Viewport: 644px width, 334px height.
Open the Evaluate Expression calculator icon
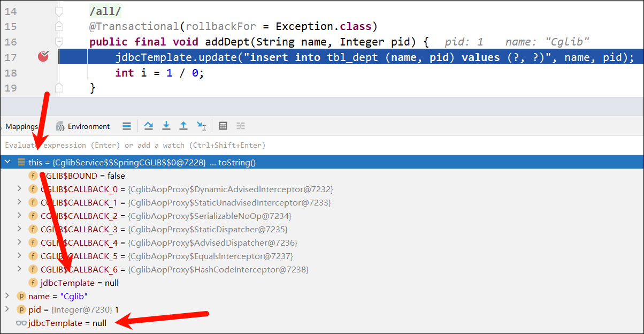pos(223,126)
